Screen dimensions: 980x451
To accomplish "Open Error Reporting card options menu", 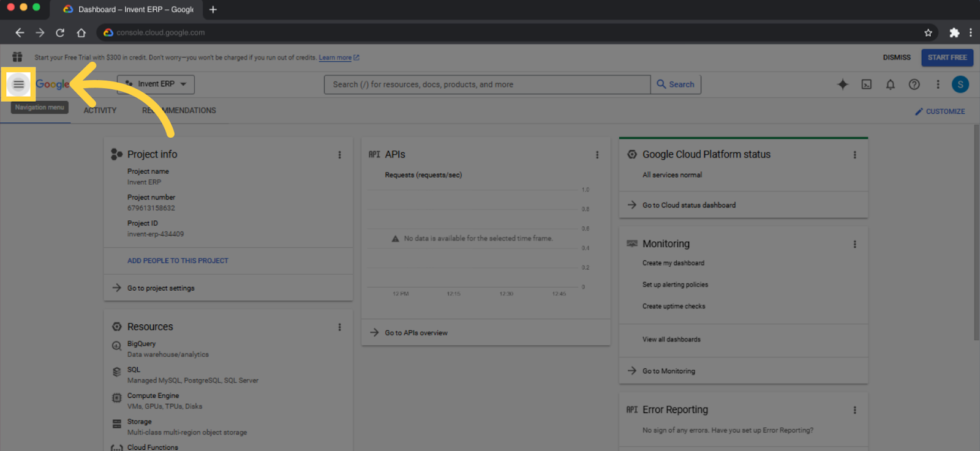I will [855, 410].
